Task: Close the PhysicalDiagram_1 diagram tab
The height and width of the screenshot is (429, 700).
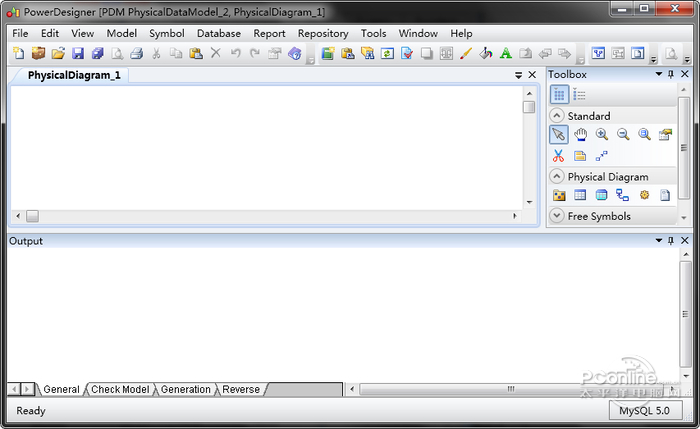Action: 532,75
